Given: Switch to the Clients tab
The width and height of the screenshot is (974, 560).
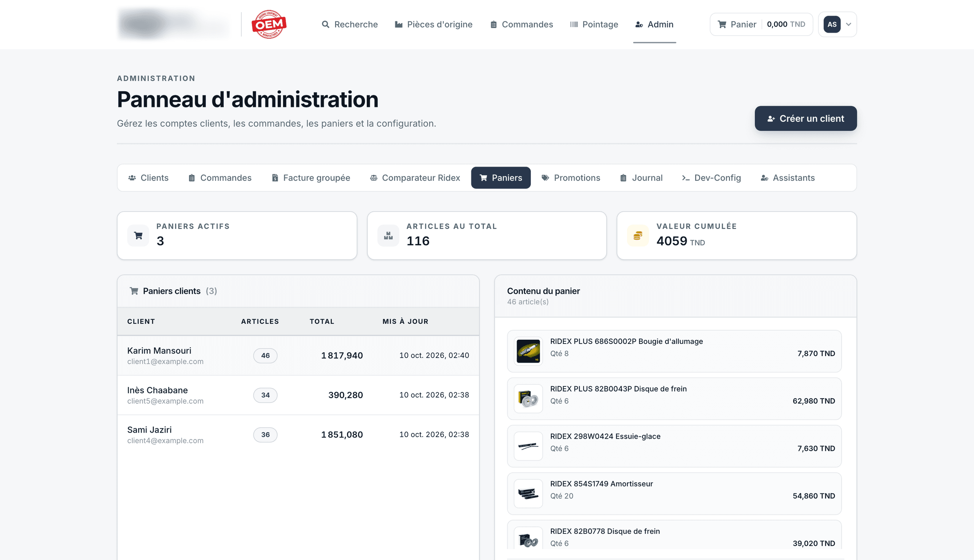Looking at the screenshot, I should (148, 178).
